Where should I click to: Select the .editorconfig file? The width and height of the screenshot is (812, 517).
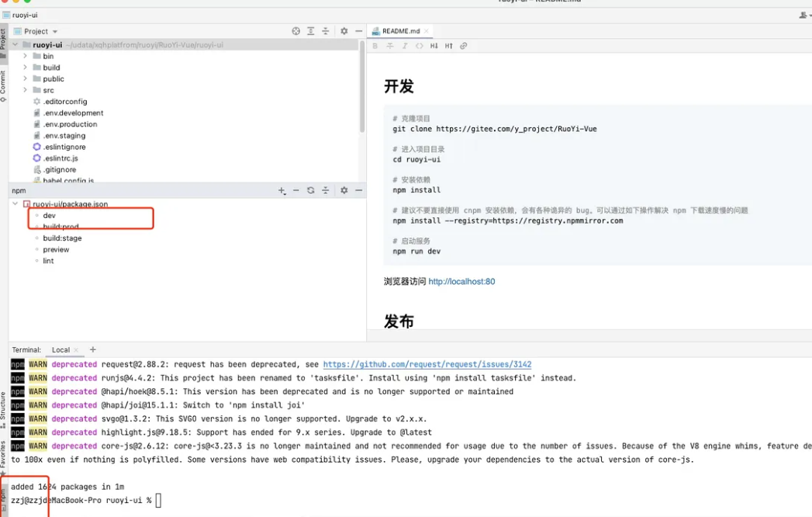click(64, 102)
